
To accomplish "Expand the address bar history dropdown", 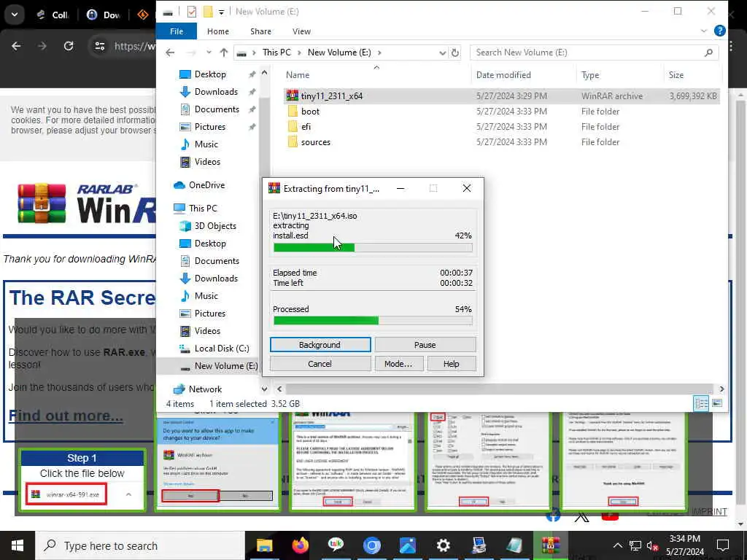I will pos(442,52).
